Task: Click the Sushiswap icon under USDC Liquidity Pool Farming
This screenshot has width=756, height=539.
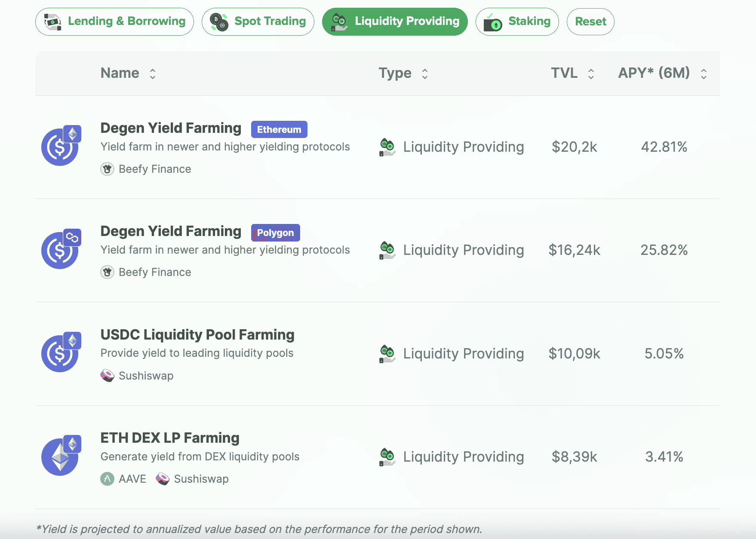Action: [107, 376]
